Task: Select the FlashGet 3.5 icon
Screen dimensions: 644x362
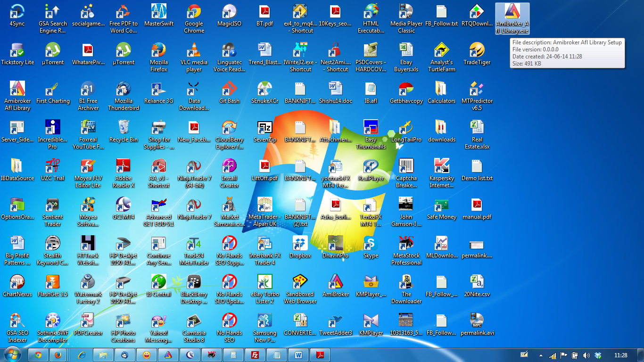Action: [53, 286]
